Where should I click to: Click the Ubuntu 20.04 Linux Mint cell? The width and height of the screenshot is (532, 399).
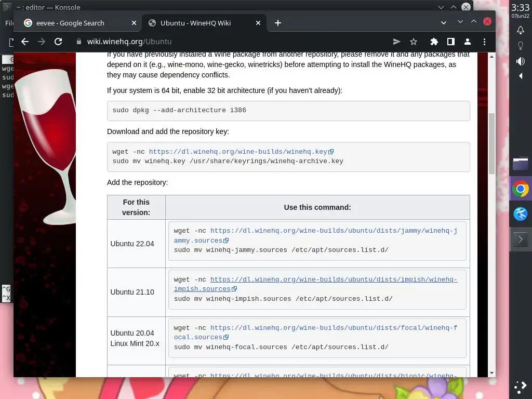(136, 341)
